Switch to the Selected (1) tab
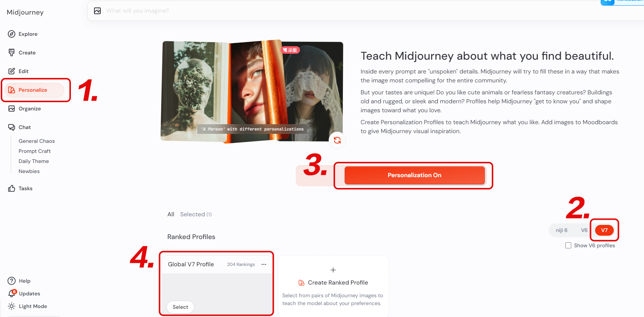 coord(196,214)
